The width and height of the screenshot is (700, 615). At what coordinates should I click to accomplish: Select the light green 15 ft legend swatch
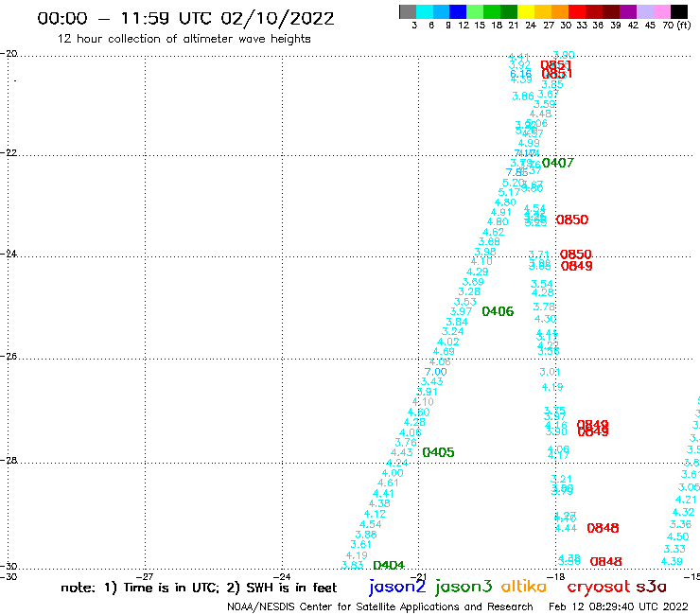pyautogui.click(x=475, y=11)
